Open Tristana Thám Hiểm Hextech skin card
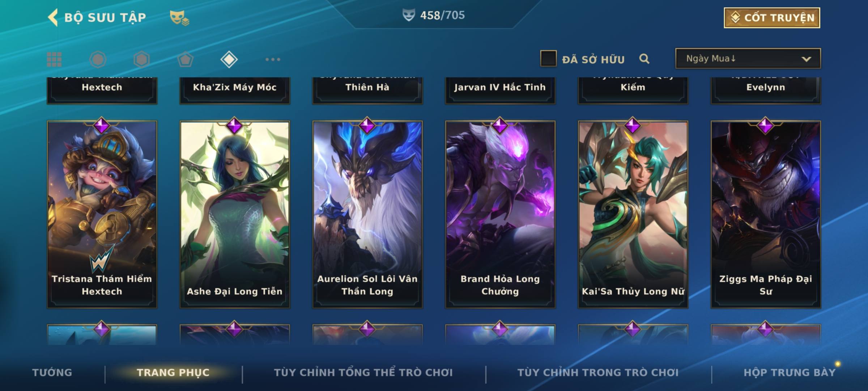 (102, 214)
